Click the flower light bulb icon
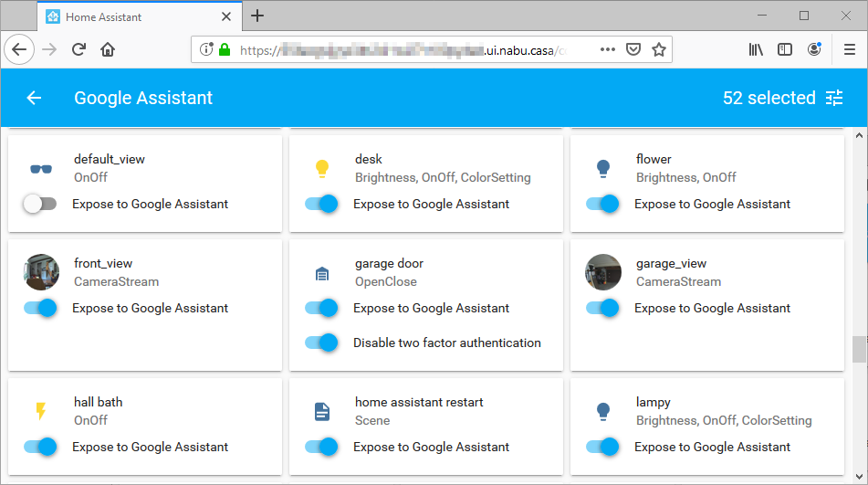The height and width of the screenshot is (485, 868). coord(602,168)
